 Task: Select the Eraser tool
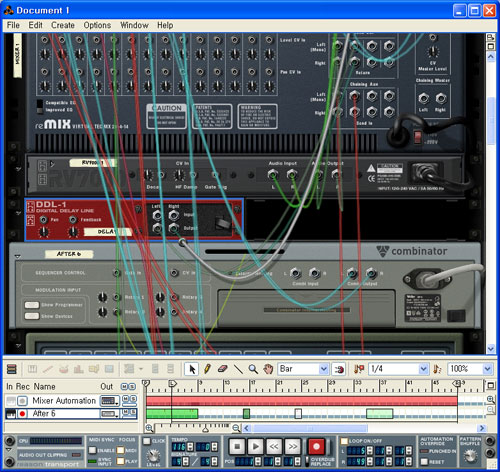click(x=222, y=369)
